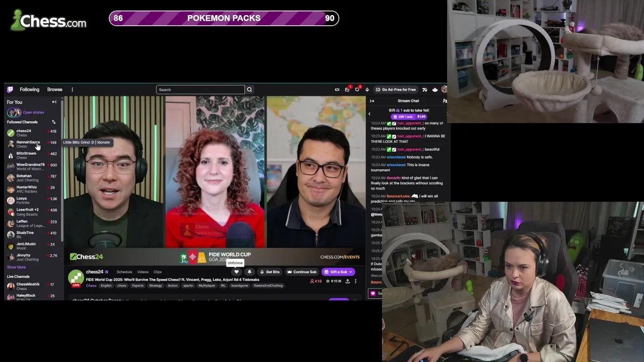Open the Browse tab
644x362 pixels.
pyautogui.click(x=55, y=89)
